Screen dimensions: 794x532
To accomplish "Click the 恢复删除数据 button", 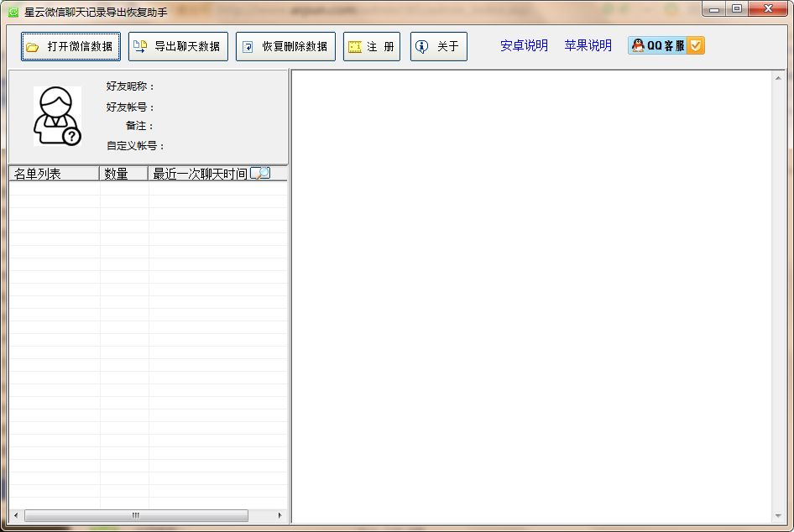I will (285, 46).
